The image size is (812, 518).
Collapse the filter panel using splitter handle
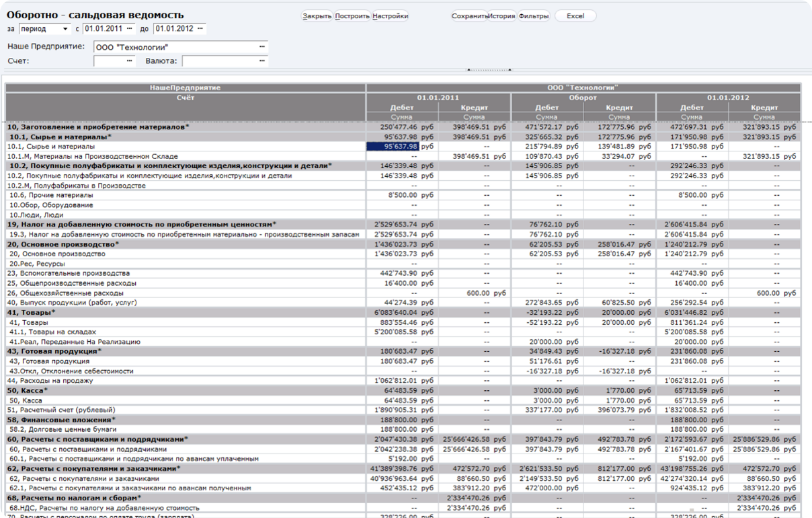tap(489, 69)
